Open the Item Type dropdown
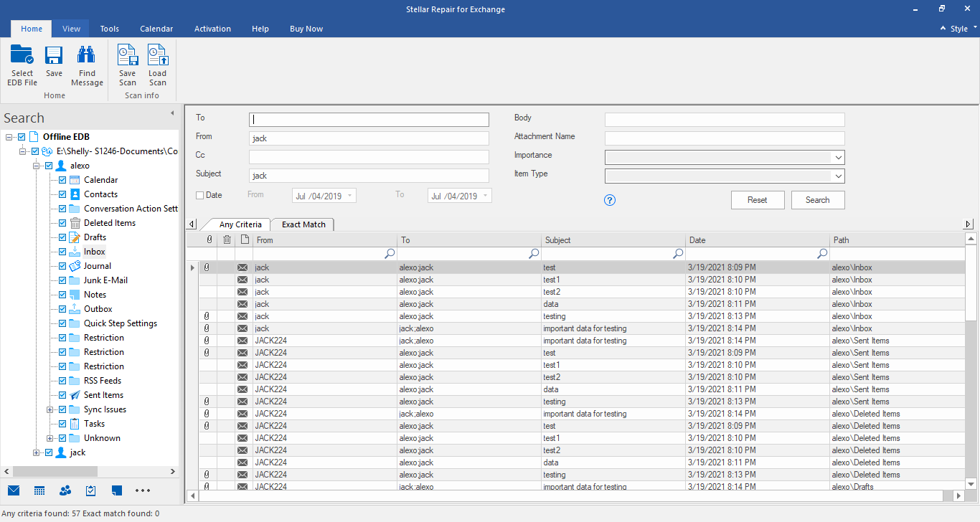Screen dimensions: 980x522 (837, 176)
